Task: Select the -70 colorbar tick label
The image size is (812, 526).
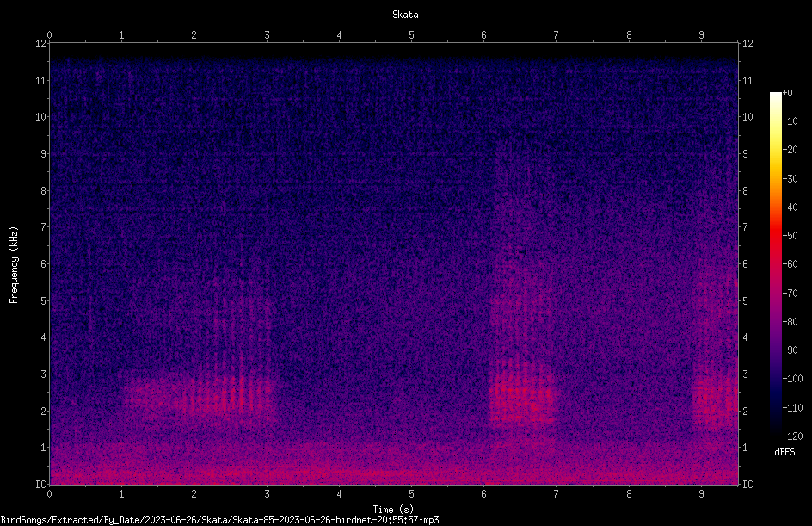Action: click(x=790, y=294)
